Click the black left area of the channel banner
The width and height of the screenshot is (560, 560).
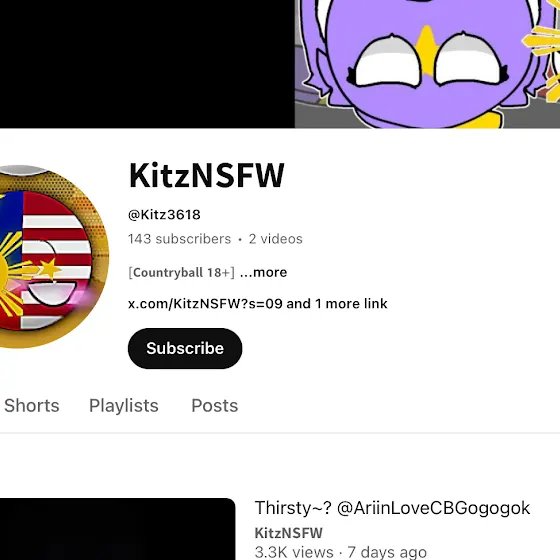point(147,64)
